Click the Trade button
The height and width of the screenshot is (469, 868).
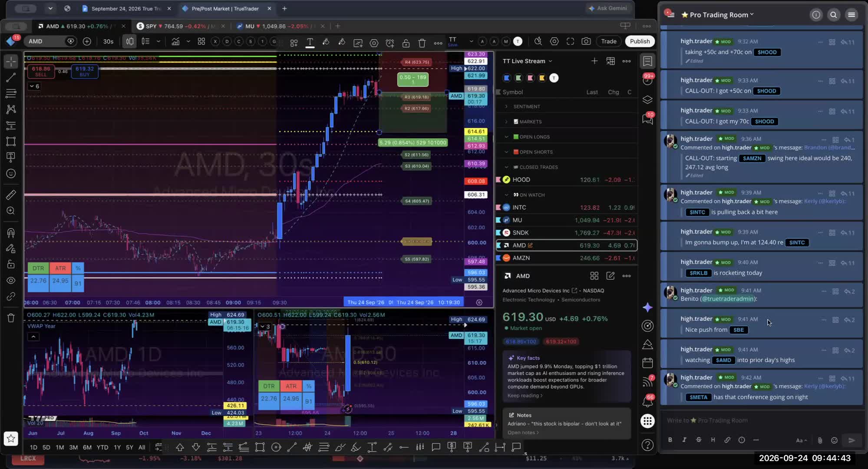coord(608,41)
